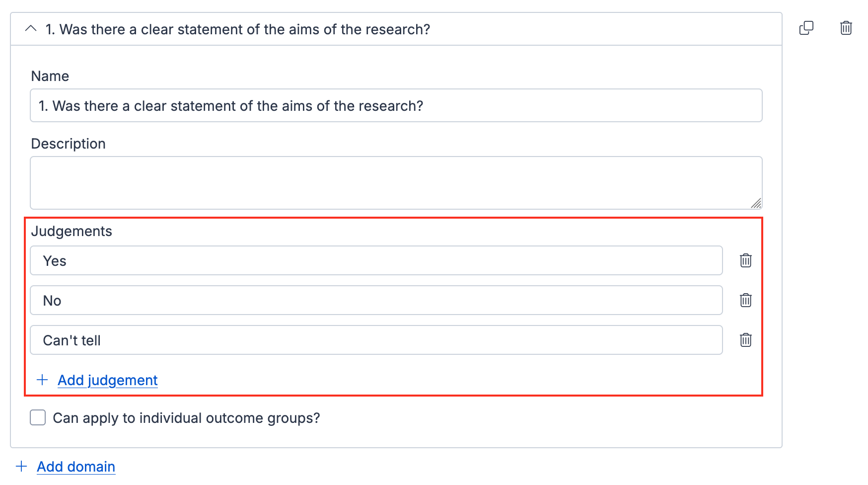Click the Description box resize handle

[x=756, y=203]
